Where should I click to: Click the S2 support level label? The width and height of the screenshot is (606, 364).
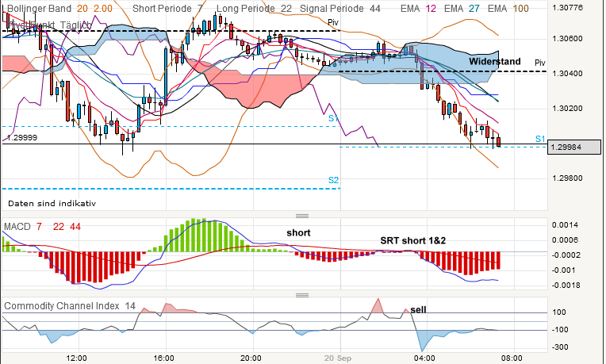coord(333,180)
